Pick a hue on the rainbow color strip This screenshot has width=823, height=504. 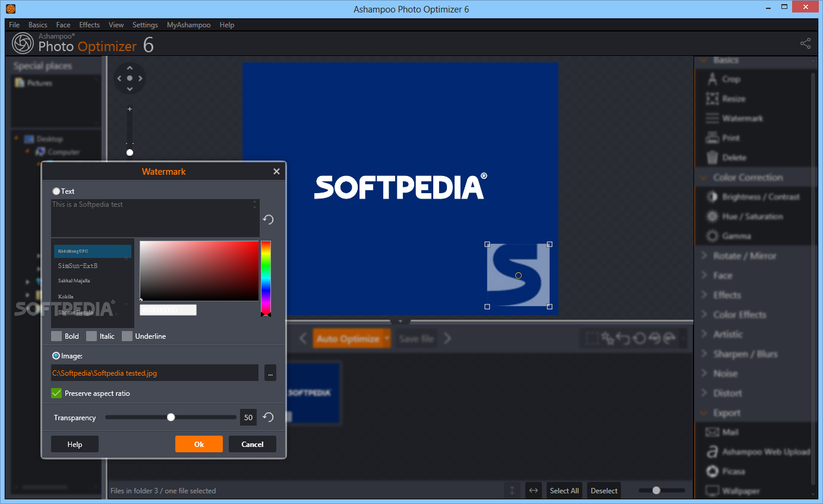click(266, 276)
